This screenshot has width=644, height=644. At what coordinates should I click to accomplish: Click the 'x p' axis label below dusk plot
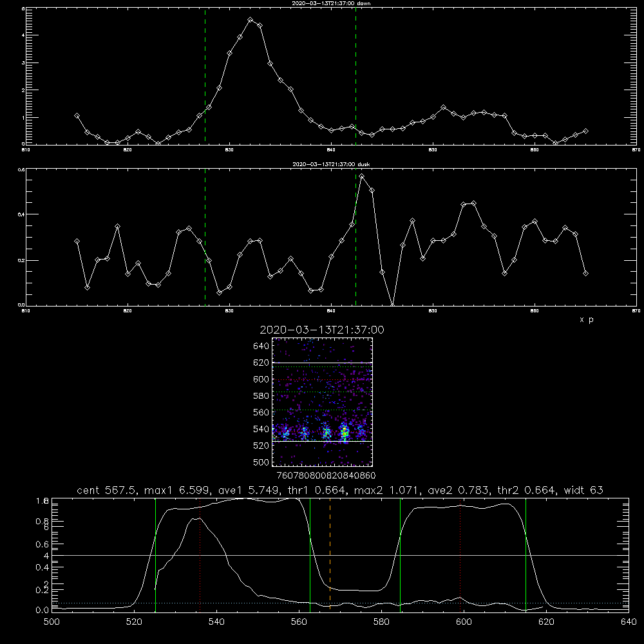click(587, 320)
